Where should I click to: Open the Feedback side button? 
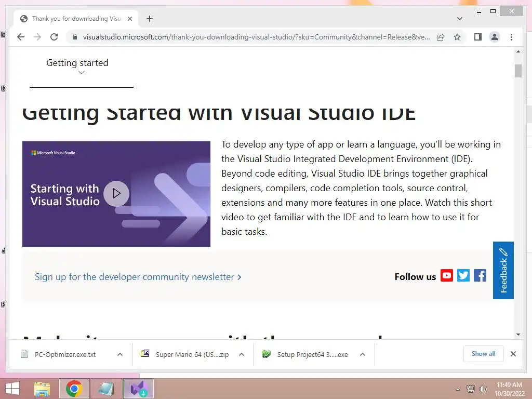coord(503,270)
